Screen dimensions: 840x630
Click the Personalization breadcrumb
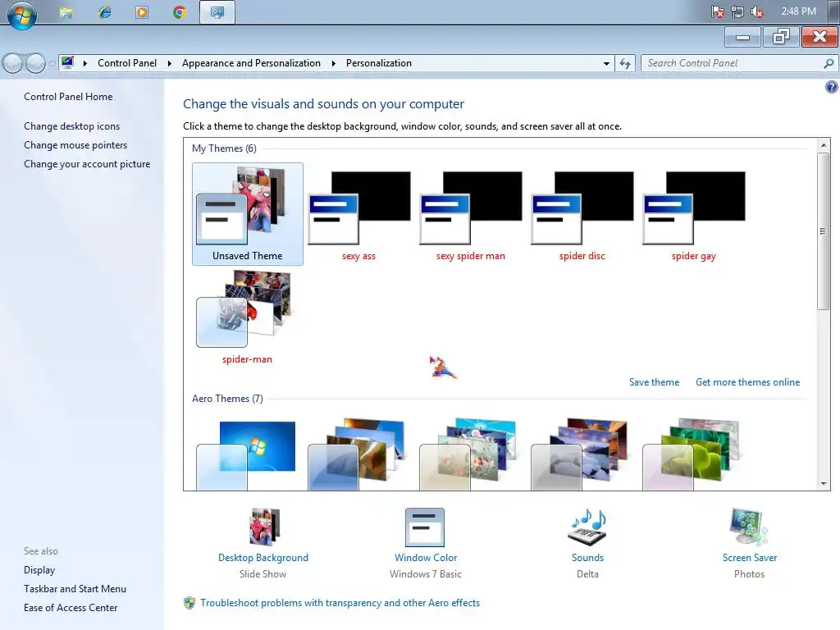coord(379,63)
